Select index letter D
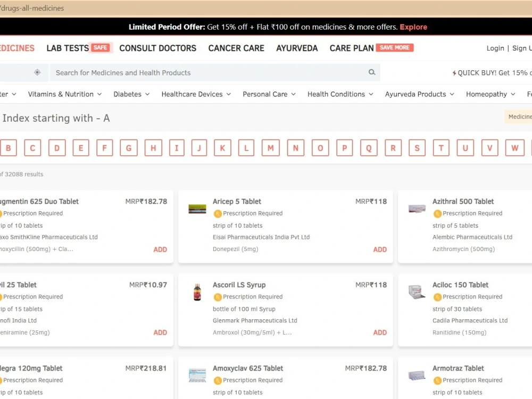Viewport: 532px width, 399px height. (57, 147)
